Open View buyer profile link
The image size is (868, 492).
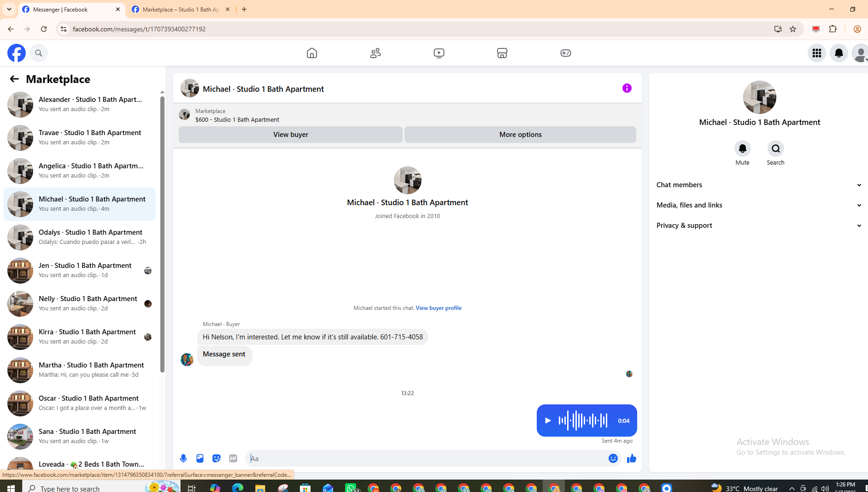pyautogui.click(x=439, y=308)
